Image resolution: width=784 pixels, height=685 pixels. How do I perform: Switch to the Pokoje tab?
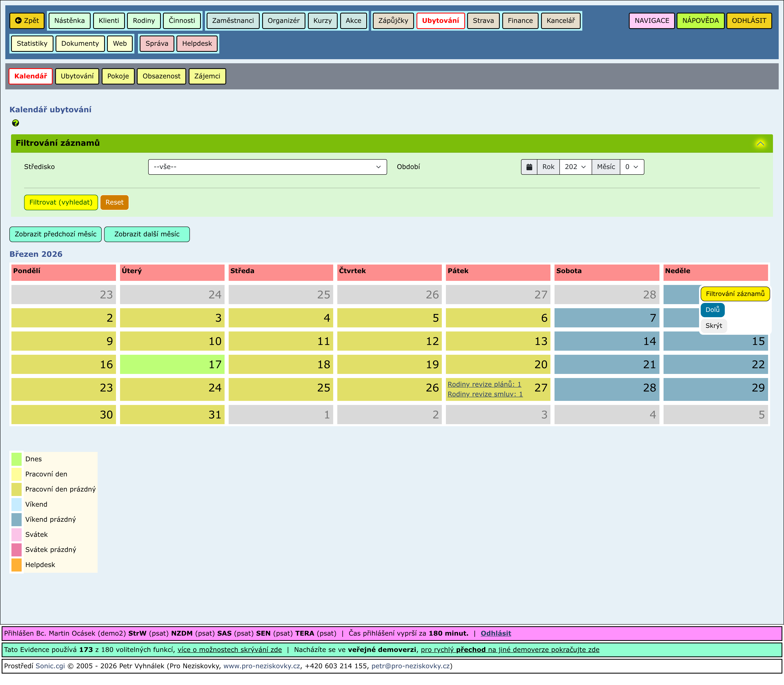[118, 76]
